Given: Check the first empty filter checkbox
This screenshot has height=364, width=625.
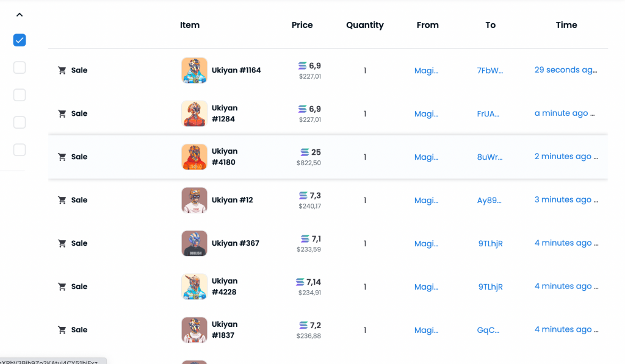Looking at the screenshot, I should click(20, 68).
